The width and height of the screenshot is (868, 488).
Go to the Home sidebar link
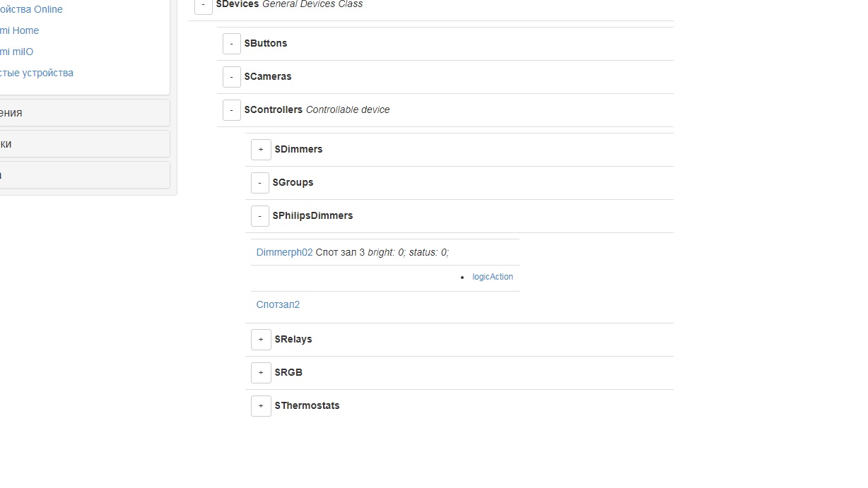pyautogui.click(x=20, y=30)
